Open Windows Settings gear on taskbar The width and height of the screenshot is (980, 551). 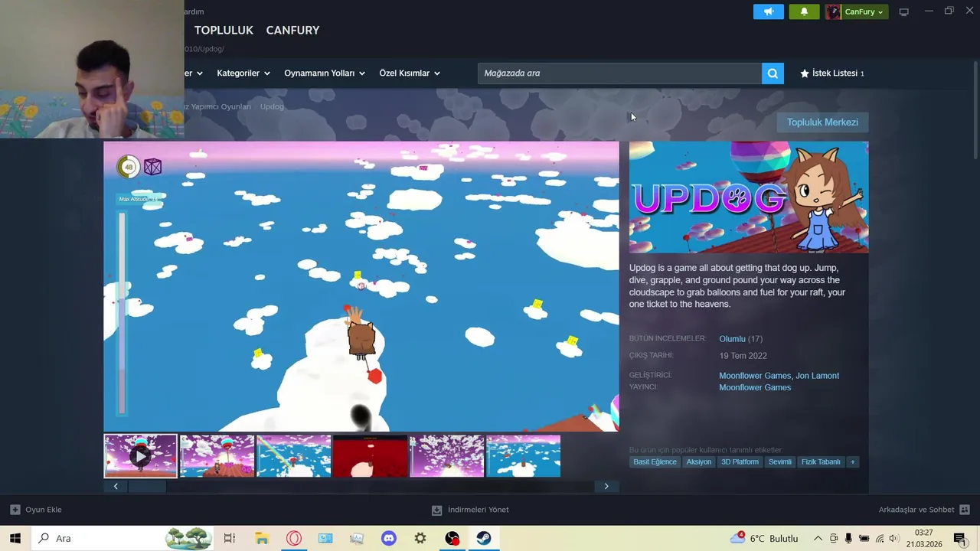coord(420,538)
